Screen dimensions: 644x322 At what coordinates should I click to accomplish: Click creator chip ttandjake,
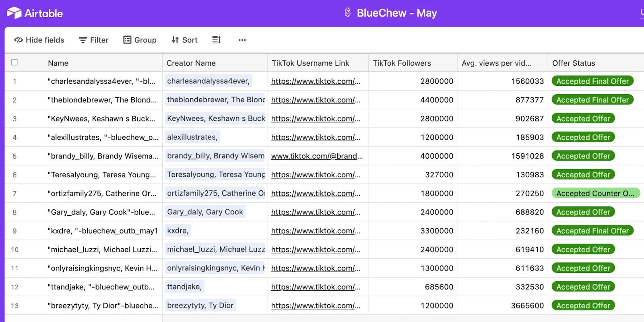point(184,287)
